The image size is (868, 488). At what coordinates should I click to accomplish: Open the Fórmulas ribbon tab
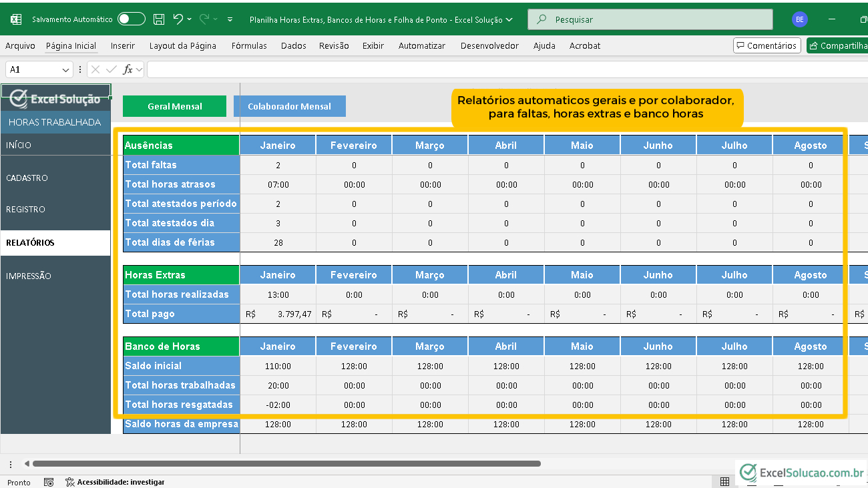[249, 46]
